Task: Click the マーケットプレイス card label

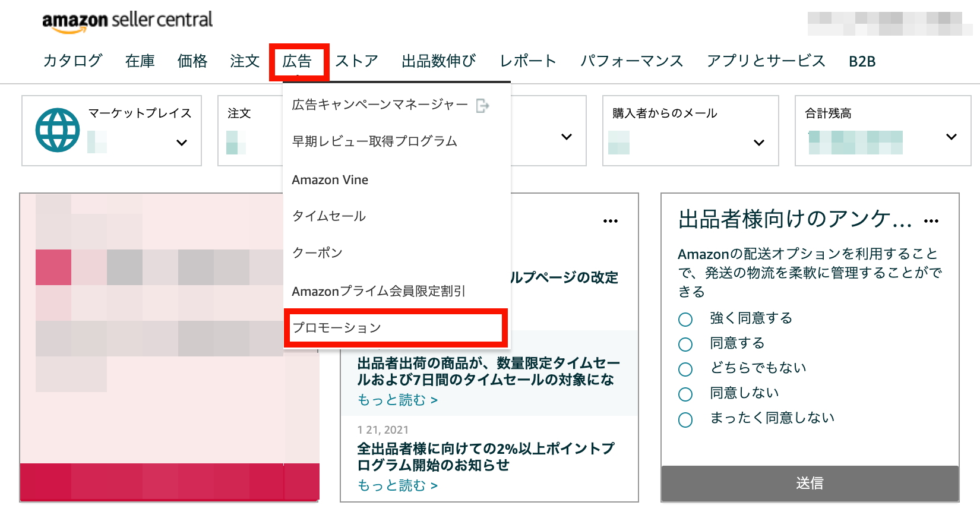Action: [140, 113]
